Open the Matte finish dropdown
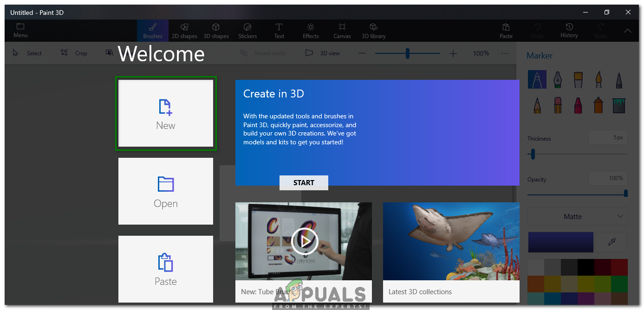The height and width of the screenshot is (310, 644). [x=577, y=216]
